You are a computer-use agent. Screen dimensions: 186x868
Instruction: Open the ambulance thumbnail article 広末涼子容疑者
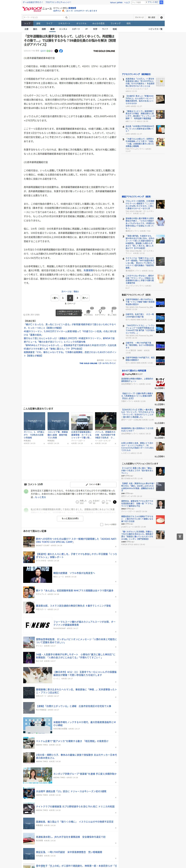pos(82,421)
